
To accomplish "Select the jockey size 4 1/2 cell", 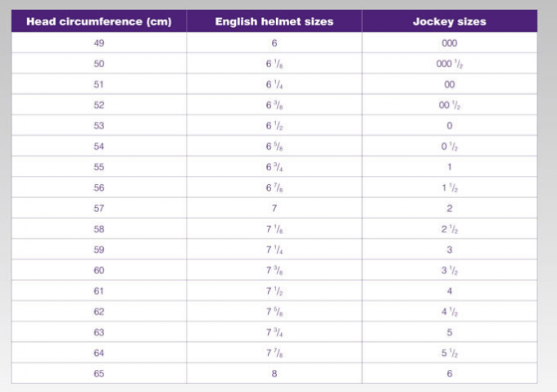I will 450,312.
